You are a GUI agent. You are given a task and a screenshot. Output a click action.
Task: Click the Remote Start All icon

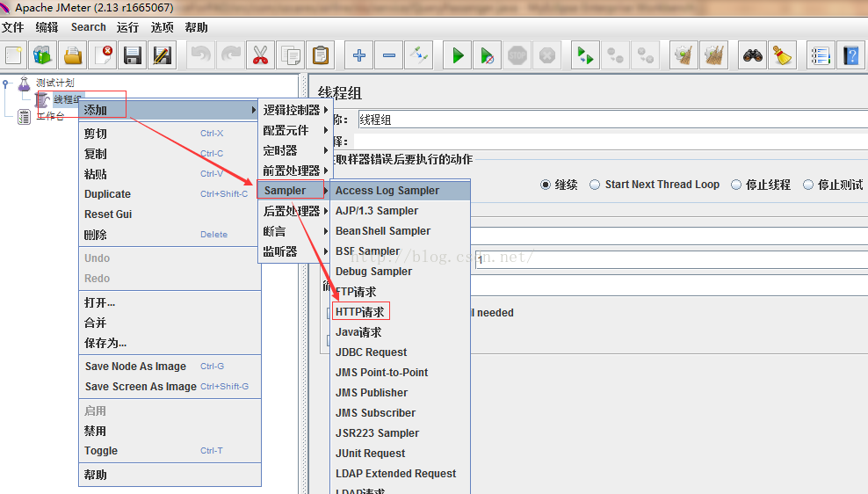click(x=585, y=55)
